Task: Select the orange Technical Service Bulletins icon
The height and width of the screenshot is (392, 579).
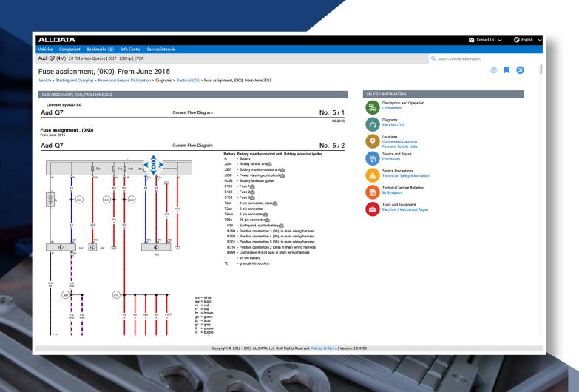Action: (371, 192)
